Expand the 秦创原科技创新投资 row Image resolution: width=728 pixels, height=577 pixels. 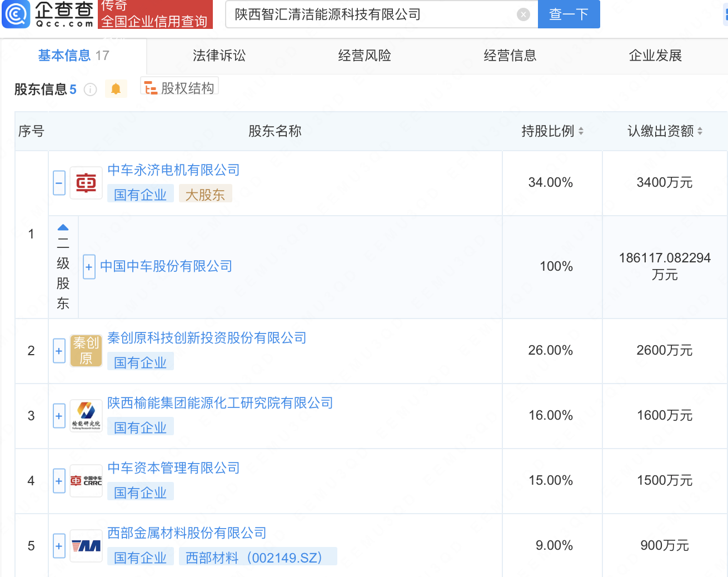59,351
